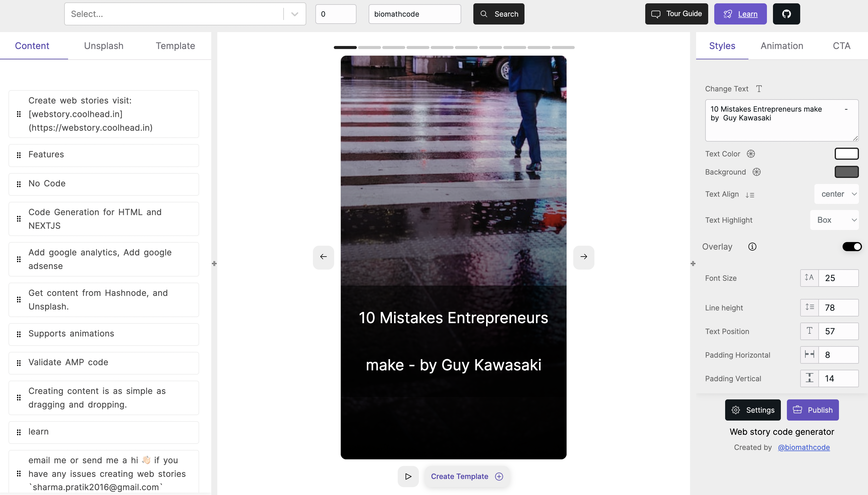This screenshot has height=495, width=868.
Task: Toggle the Overlay switch off
Action: (852, 247)
